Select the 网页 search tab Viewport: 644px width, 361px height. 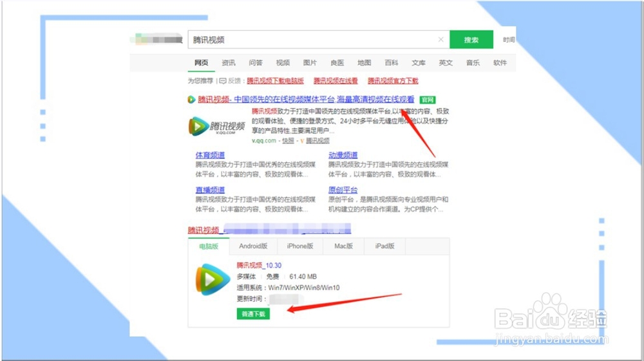tap(201, 63)
